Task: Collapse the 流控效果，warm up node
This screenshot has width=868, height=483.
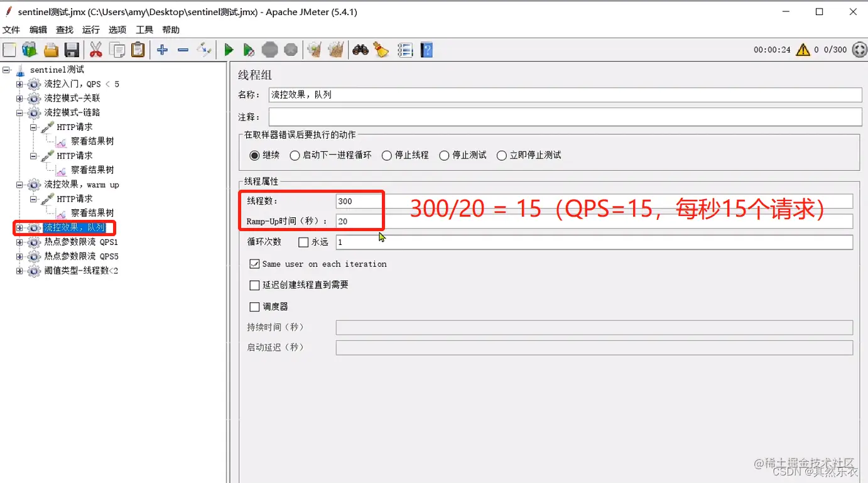Action: 19,185
